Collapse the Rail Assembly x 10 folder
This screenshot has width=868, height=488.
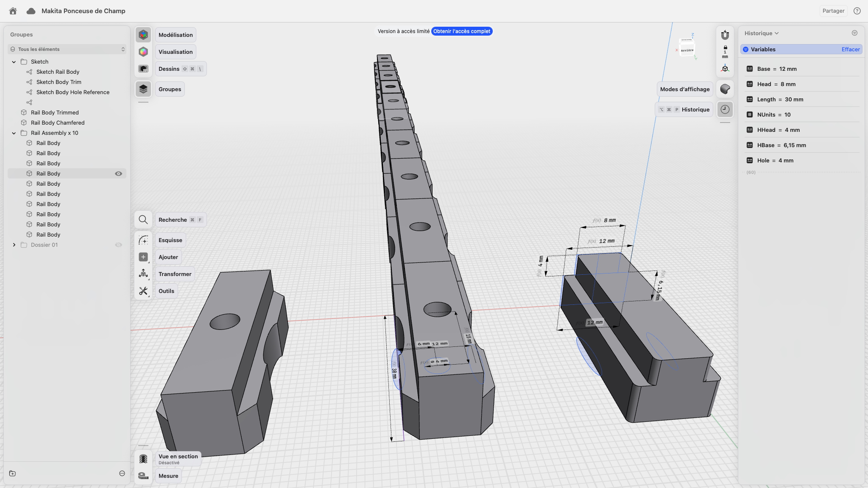tap(14, 133)
